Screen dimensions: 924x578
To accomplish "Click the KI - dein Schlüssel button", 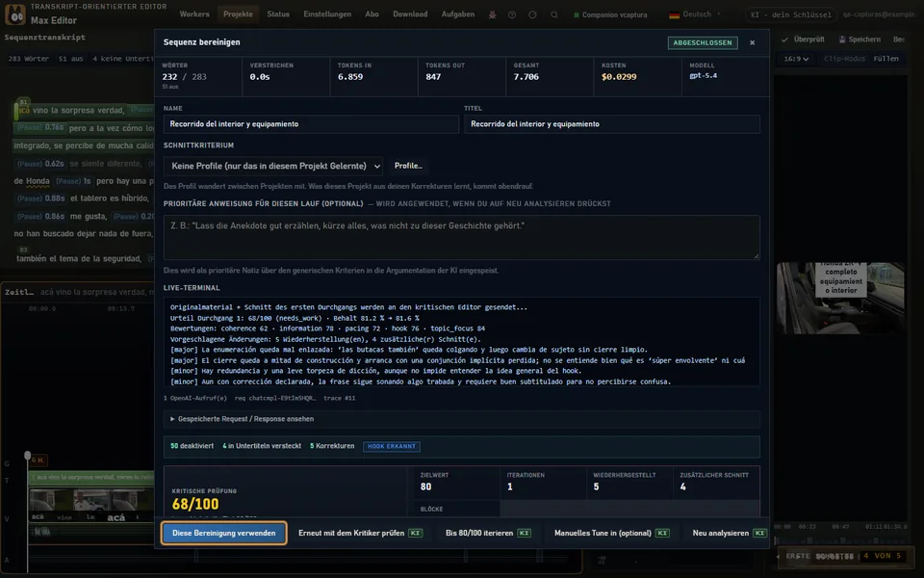I will 791,14.
